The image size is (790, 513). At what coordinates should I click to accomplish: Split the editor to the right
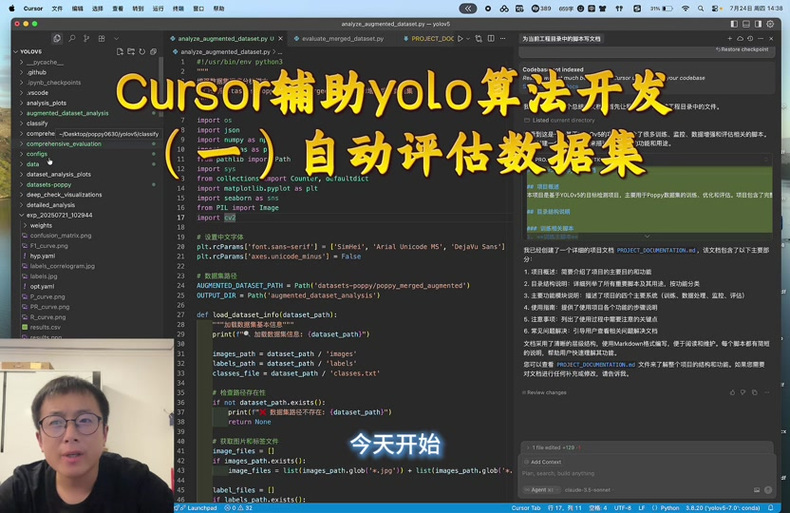[491, 38]
